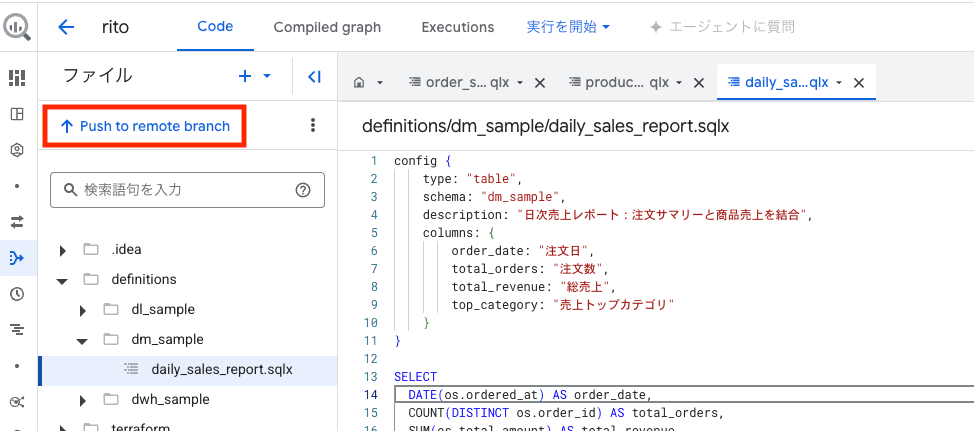The height and width of the screenshot is (431, 974).
Task: Click the data transfers arrows icon
Action: click(x=17, y=221)
